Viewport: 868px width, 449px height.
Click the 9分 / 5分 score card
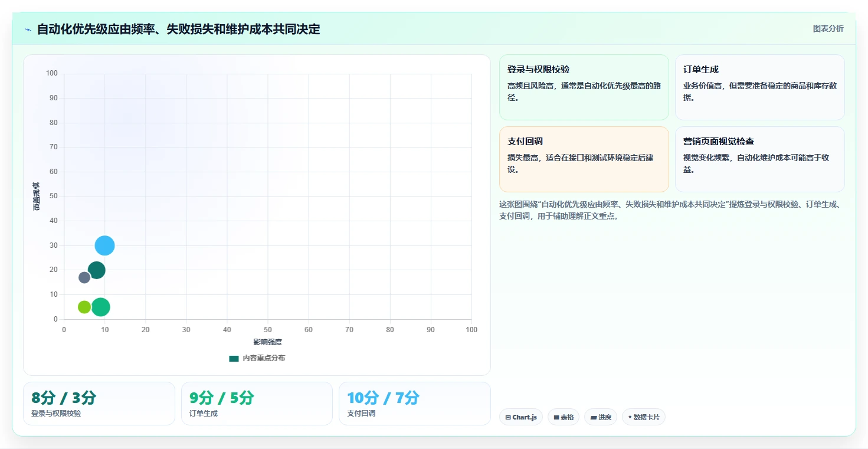257,404
